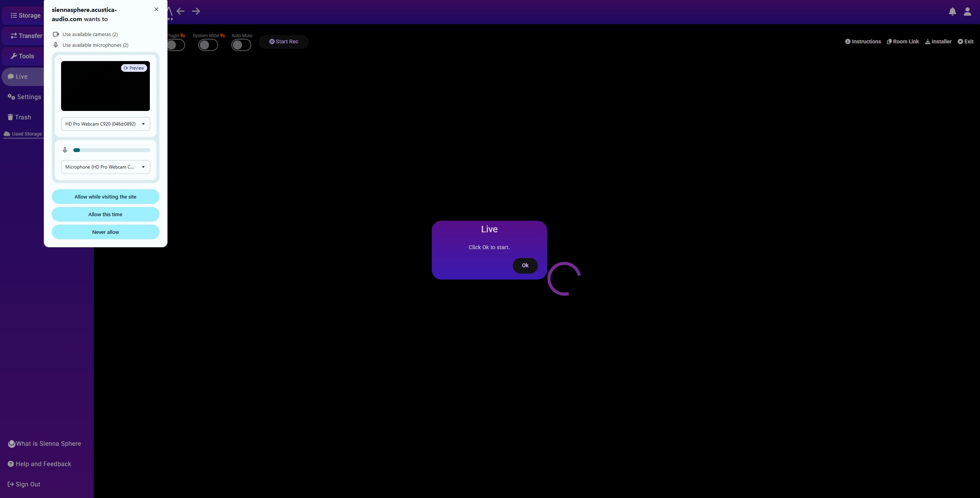980x498 pixels.
Task: Copy the Room Link
Action: coord(903,41)
